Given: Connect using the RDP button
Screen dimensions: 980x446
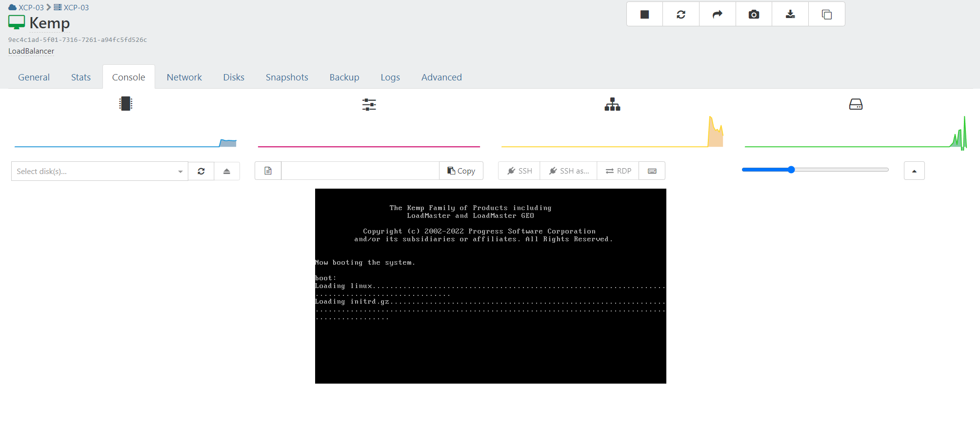Looking at the screenshot, I should point(618,171).
